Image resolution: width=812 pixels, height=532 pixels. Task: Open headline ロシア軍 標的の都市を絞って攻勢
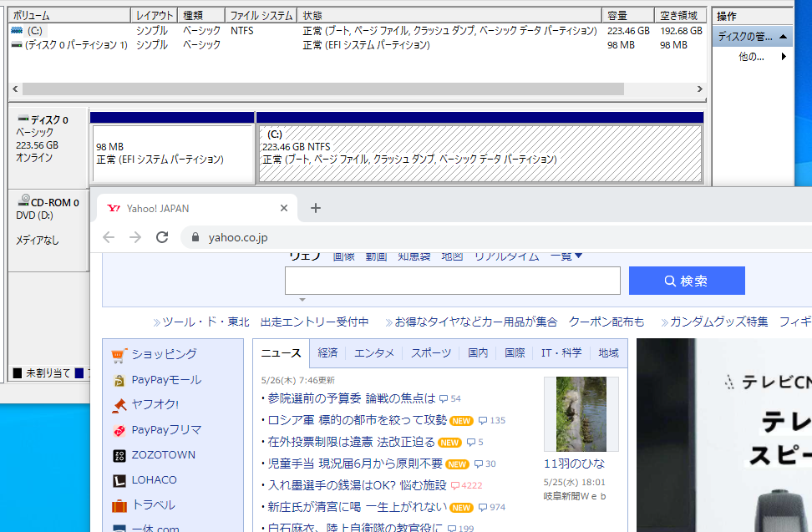358,420
